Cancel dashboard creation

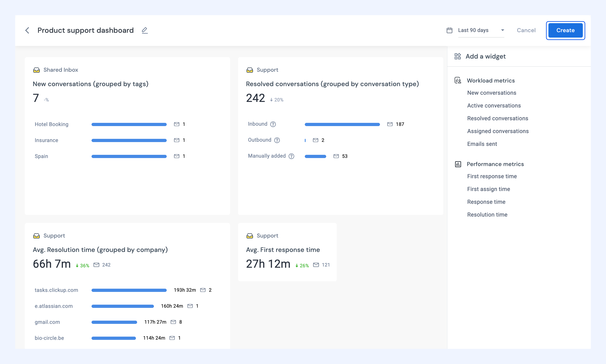click(x=526, y=30)
